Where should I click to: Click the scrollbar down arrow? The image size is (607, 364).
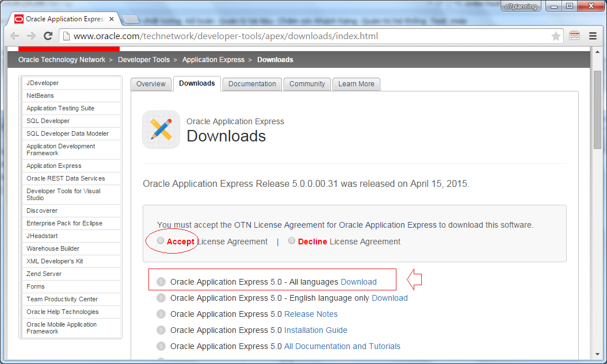tap(597, 354)
